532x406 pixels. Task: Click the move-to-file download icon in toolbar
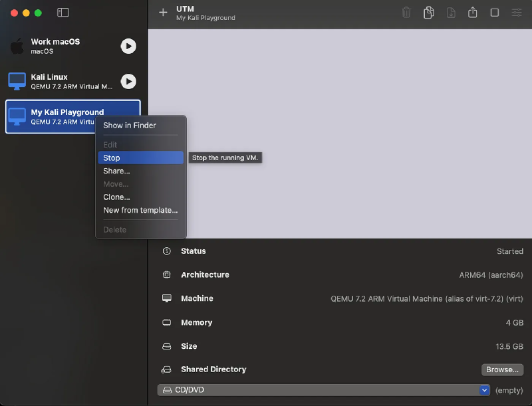[x=451, y=13]
